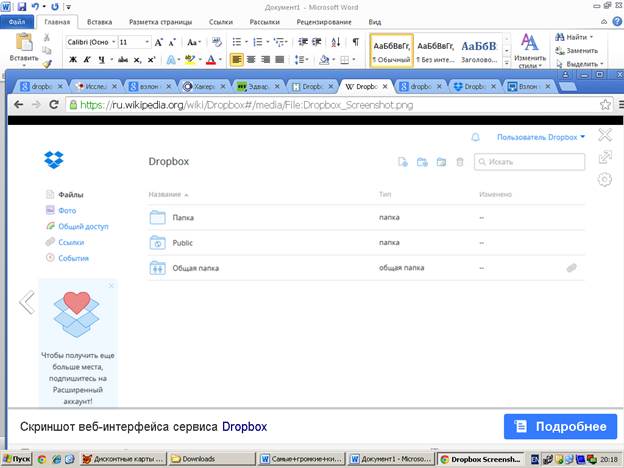624x468 pixels.
Task: Switch to the Вид ribbon tab
Action: coord(374,22)
